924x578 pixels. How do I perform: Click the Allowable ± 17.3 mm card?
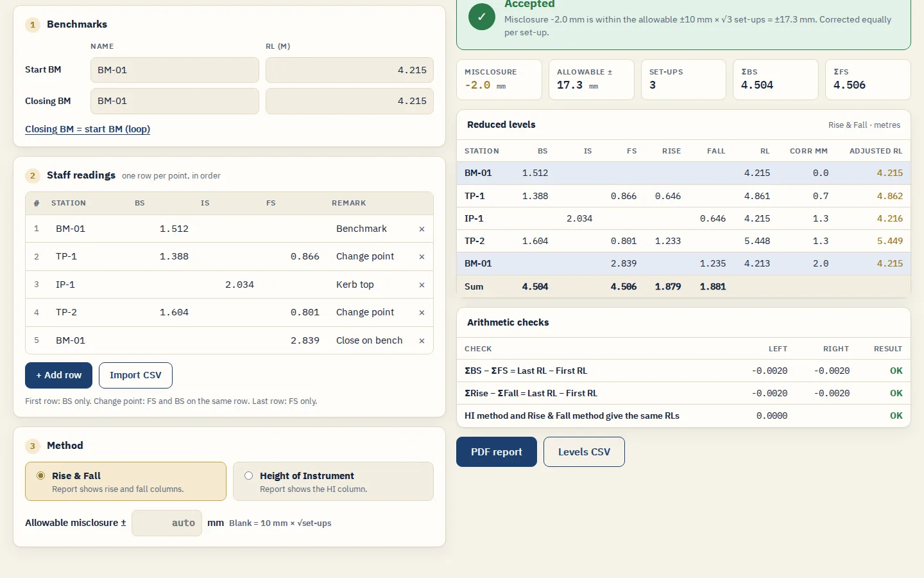[x=592, y=80]
